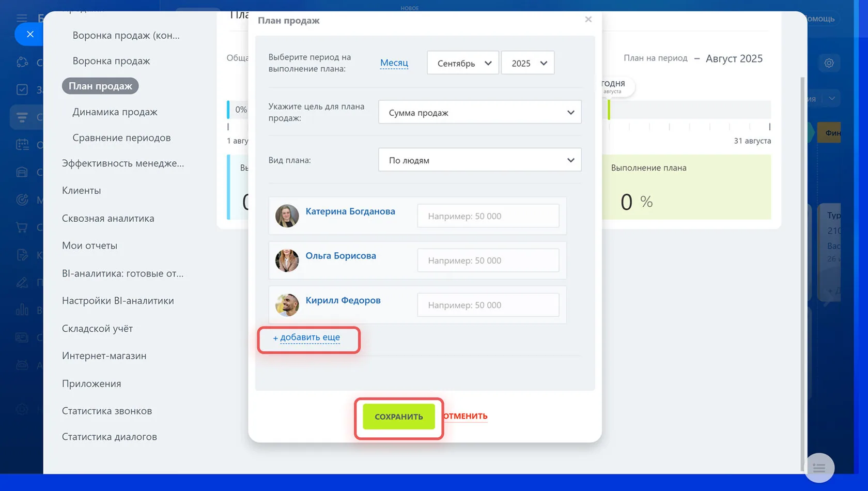Open 'Клиенты' menu section

tap(82, 191)
